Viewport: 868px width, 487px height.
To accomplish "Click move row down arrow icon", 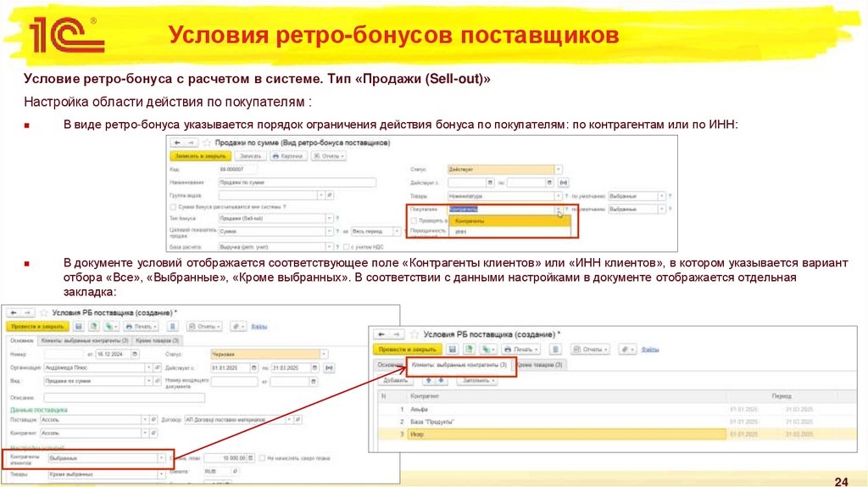I will 441,381.
